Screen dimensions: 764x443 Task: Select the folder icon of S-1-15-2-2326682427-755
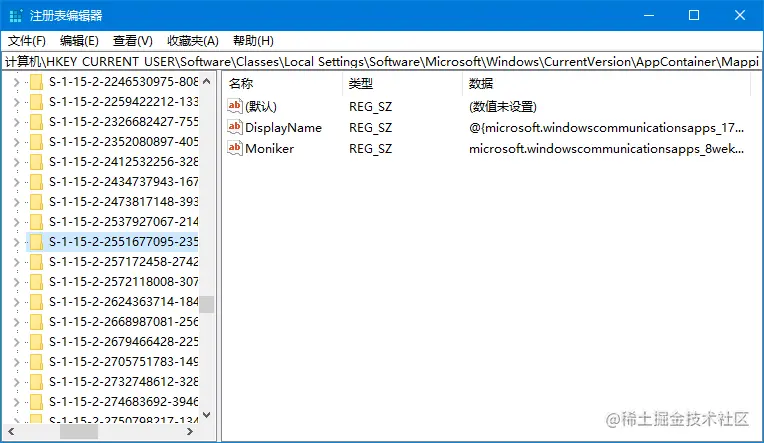click(x=37, y=122)
